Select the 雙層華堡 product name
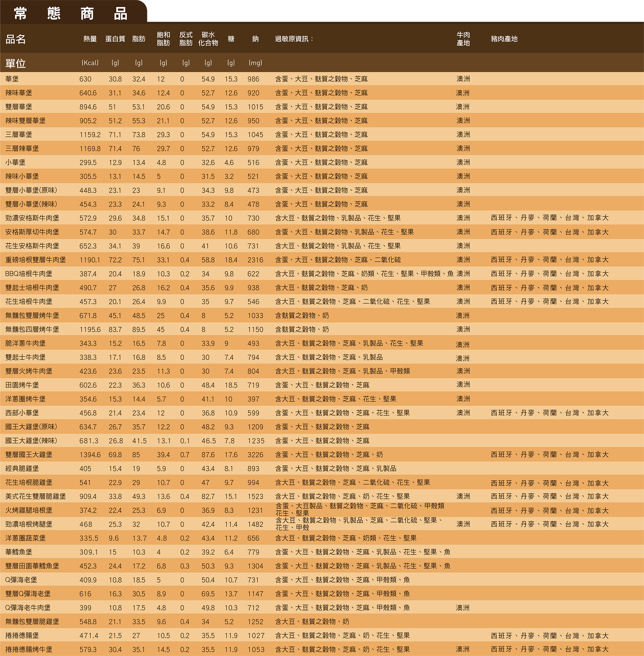This screenshot has width=644, height=656. [19, 107]
